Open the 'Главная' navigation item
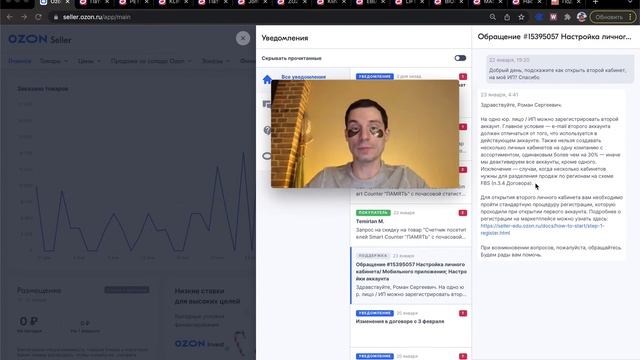Screen dimensions: 640x360 (19, 61)
